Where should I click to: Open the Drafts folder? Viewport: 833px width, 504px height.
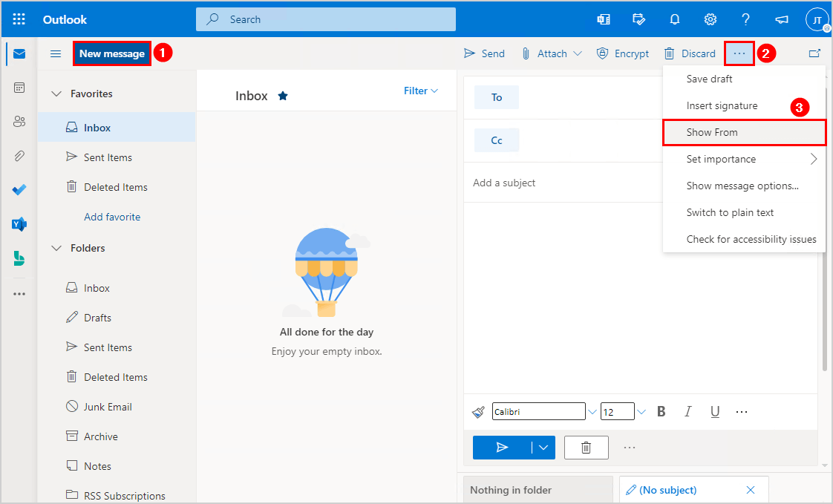click(117, 318)
